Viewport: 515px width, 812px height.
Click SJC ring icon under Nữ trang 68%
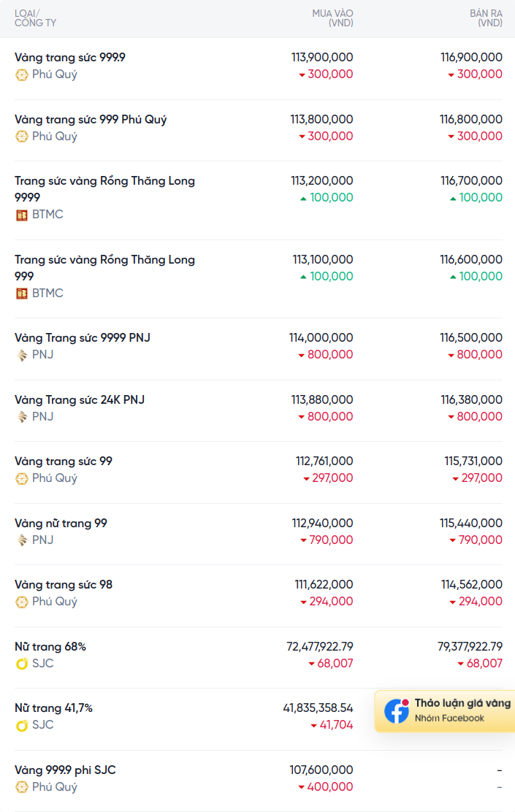coord(21,664)
